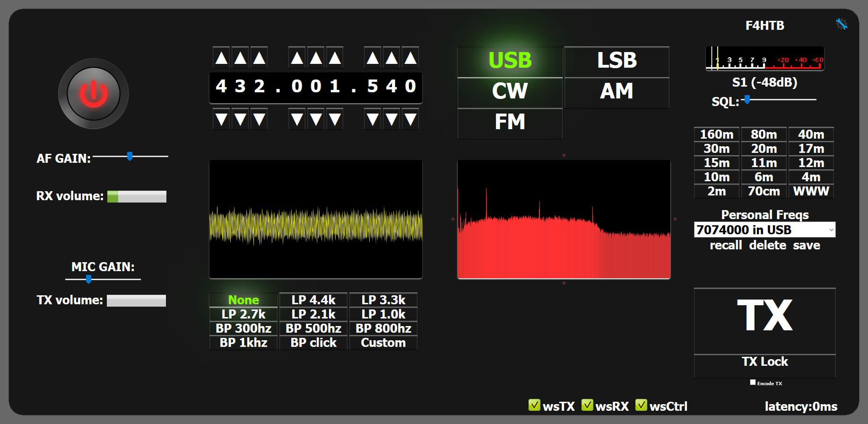Screen dimensions: 868x424
Task: Toggle the wsCtrl checkbox
Action: [x=641, y=405]
